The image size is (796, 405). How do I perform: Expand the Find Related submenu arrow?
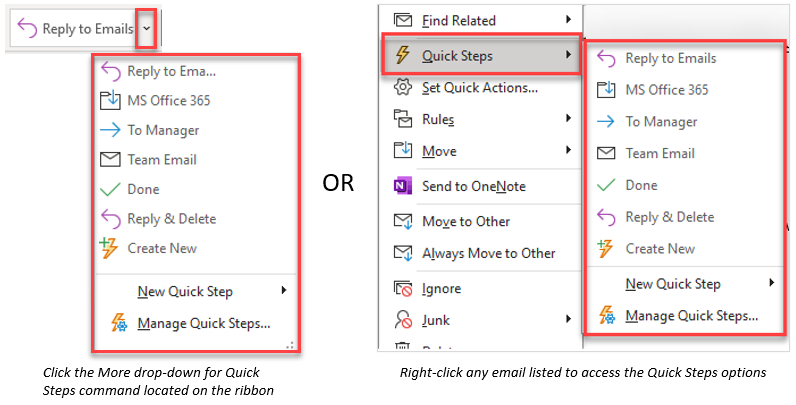(568, 20)
